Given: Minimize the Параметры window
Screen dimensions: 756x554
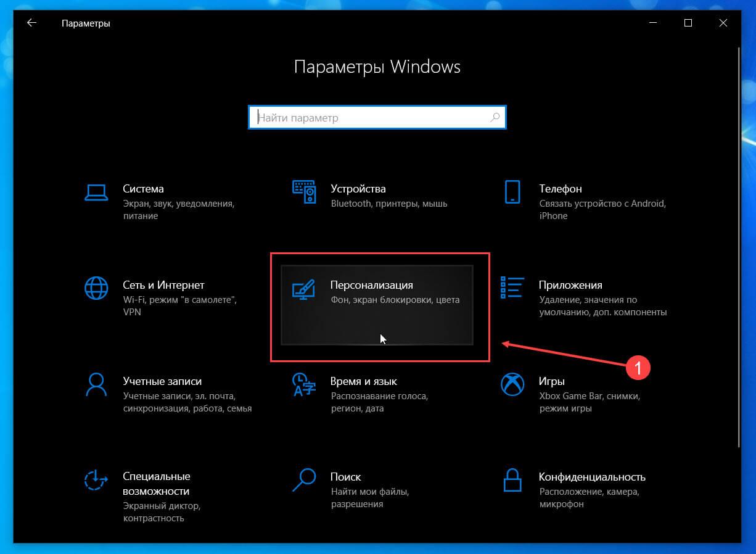Looking at the screenshot, I should point(653,23).
